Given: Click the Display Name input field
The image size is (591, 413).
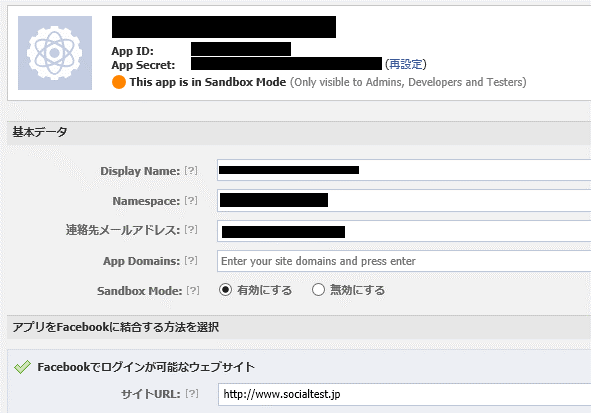Looking at the screenshot, I should pos(404,170).
